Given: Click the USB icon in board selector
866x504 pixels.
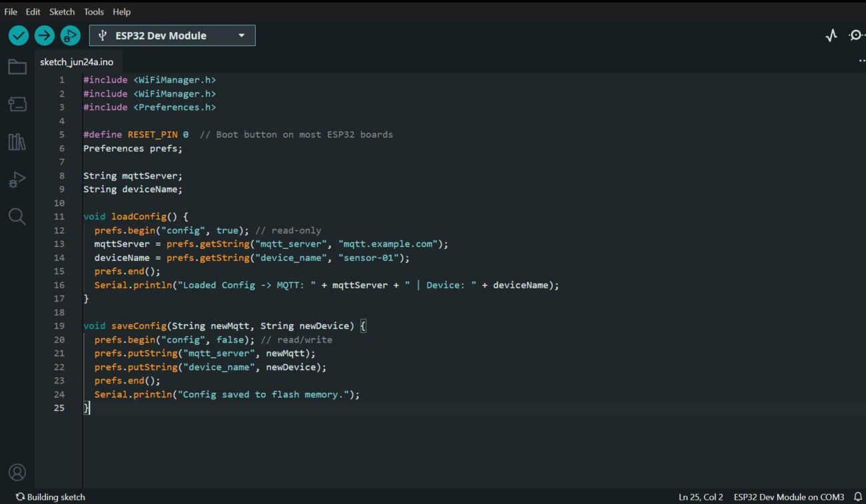Looking at the screenshot, I should point(103,35).
